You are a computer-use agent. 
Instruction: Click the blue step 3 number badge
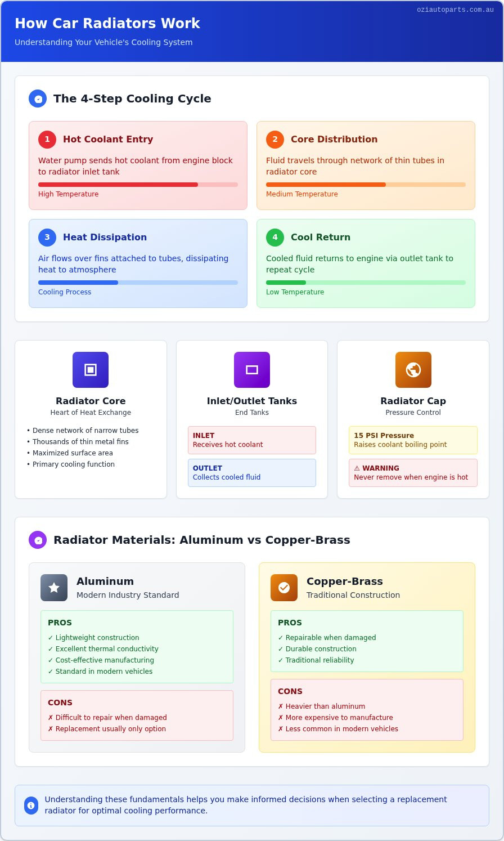(47, 237)
